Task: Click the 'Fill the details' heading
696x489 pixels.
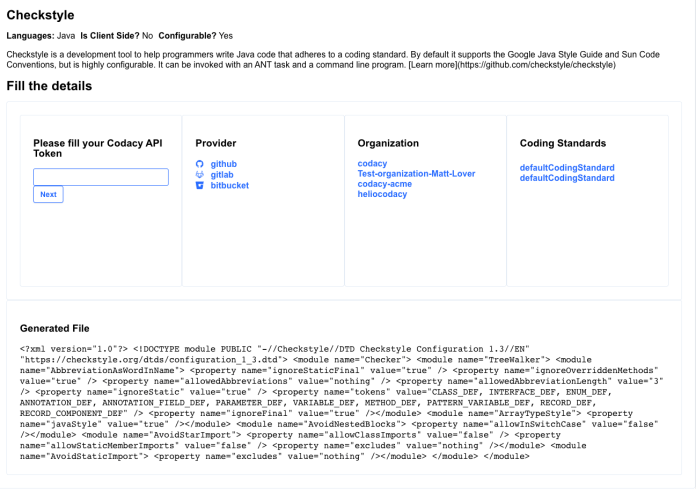Action: (x=49, y=86)
